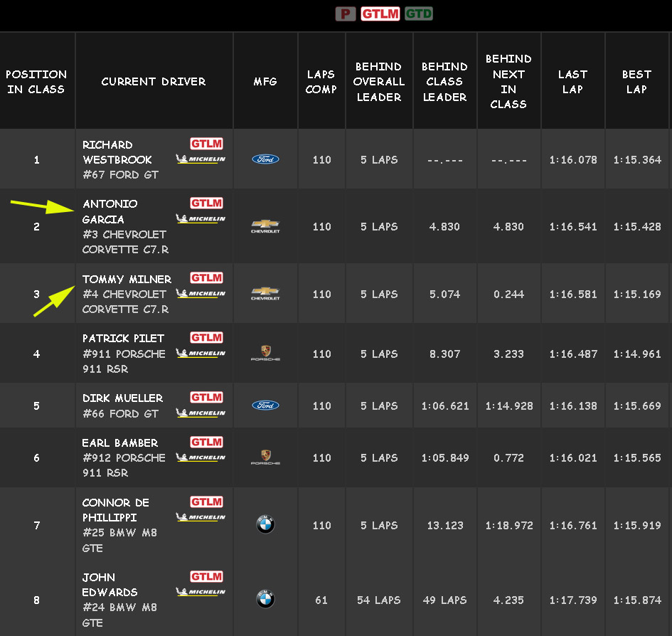This screenshot has width=672, height=636.
Task: Click the GTLM badge beside Dirk Mueller
Action: pos(206,397)
